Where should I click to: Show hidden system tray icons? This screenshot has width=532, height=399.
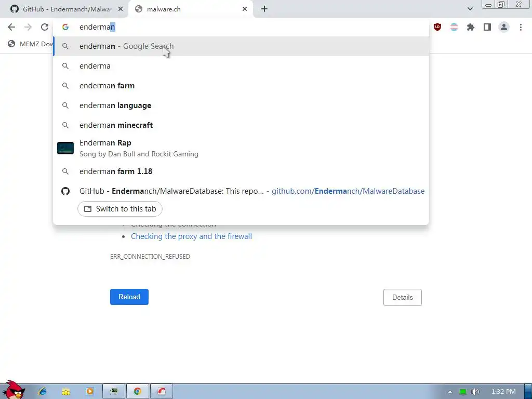[x=450, y=392]
